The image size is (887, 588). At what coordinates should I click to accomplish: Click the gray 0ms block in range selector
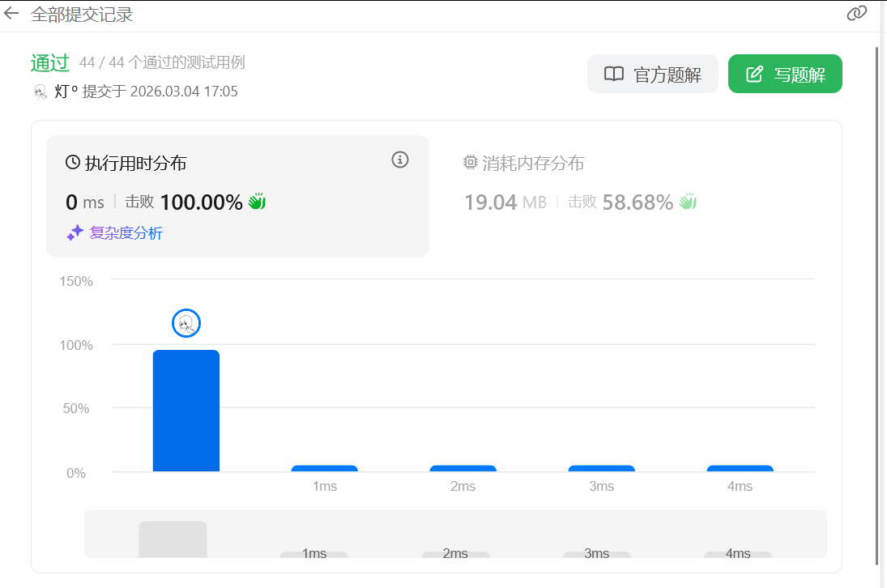[x=173, y=539]
